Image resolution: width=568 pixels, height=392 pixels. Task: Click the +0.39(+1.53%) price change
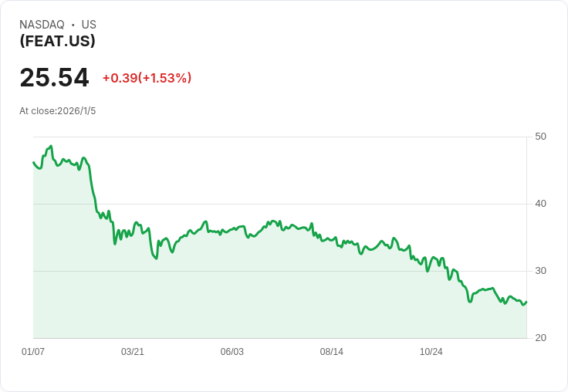(147, 78)
